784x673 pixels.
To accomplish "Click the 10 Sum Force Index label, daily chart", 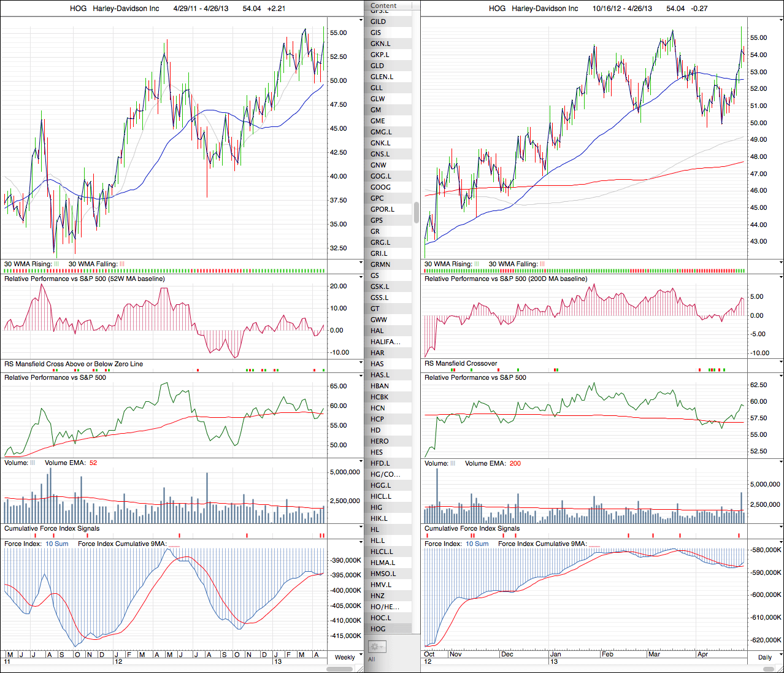I will point(477,544).
